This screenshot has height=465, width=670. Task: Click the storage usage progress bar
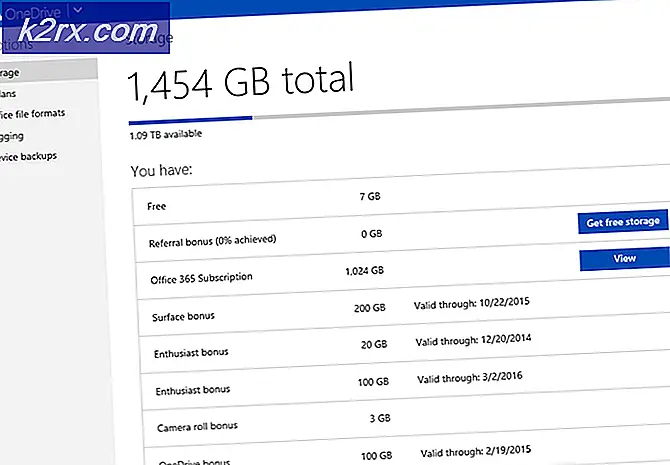click(399, 110)
